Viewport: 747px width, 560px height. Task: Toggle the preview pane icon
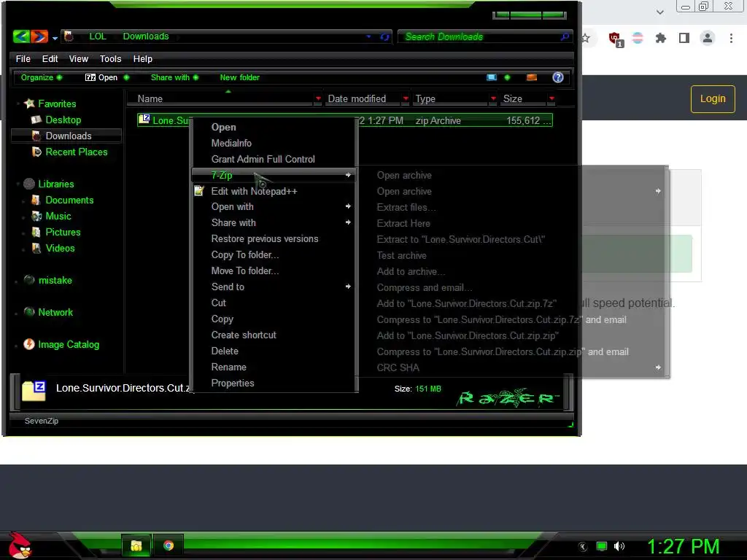[532, 77]
